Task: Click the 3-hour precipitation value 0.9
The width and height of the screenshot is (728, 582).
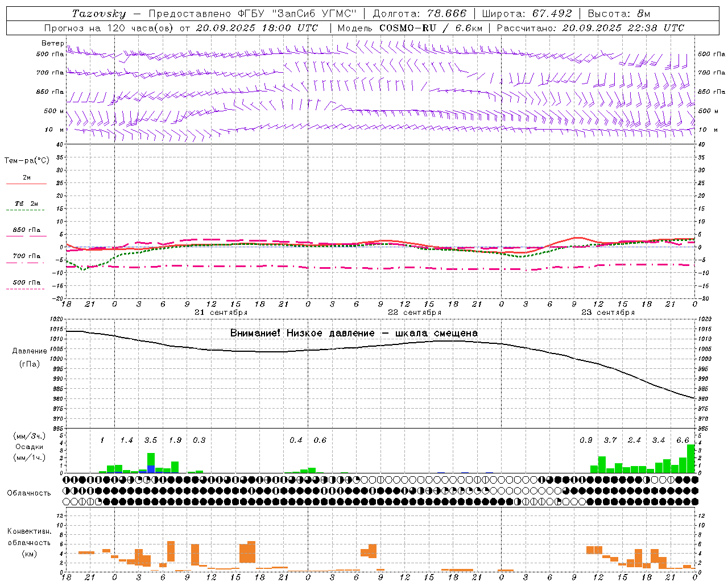Action: 586,440
